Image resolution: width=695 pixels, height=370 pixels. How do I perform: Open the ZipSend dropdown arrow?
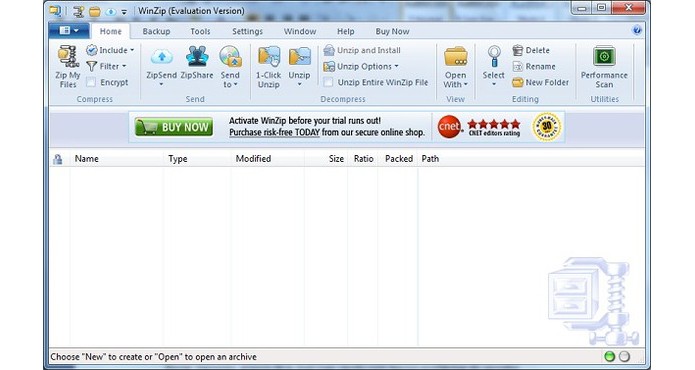pyautogui.click(x=161, y=84)
